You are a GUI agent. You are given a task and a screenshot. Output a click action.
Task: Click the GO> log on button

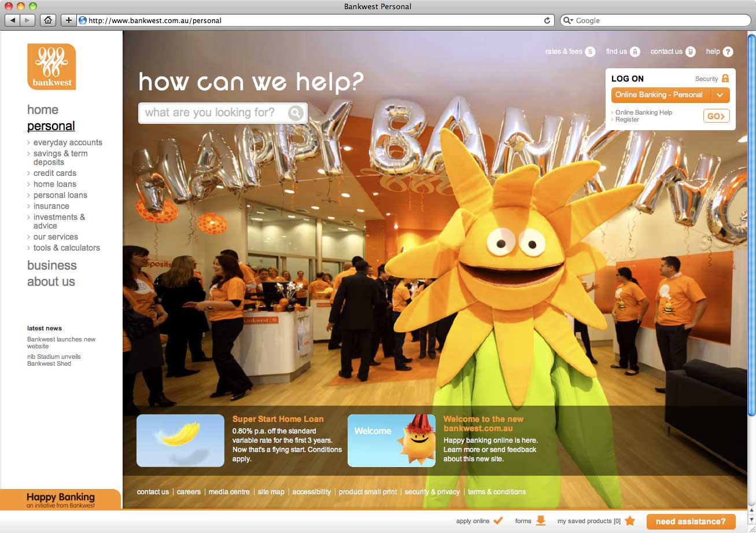(716, 116)
